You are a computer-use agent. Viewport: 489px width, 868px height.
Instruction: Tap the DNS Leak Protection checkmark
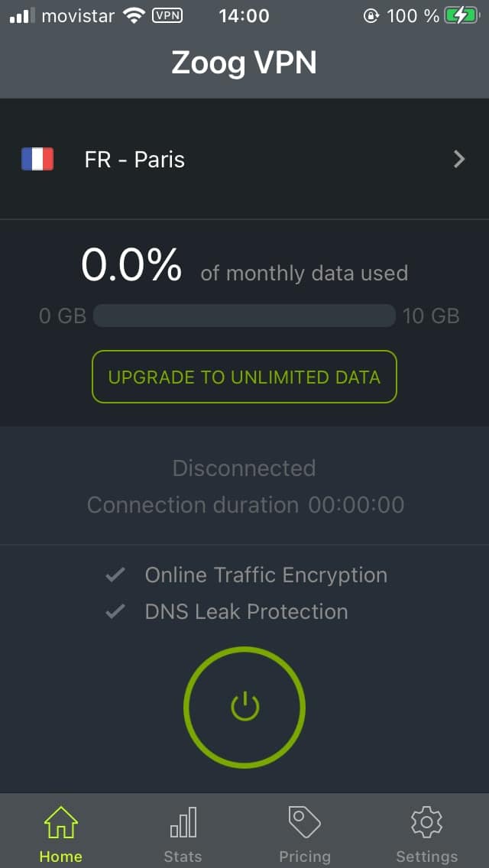click(x=115, y=612)
